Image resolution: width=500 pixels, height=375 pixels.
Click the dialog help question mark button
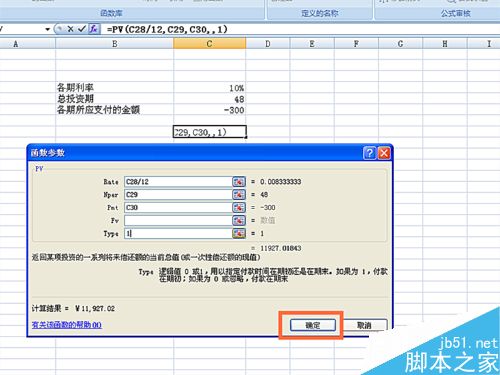pyautogui.click(x=369, y=153)
